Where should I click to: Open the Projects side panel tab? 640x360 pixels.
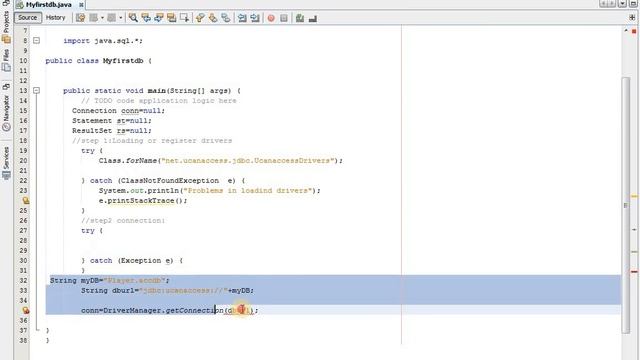(6, 26)
